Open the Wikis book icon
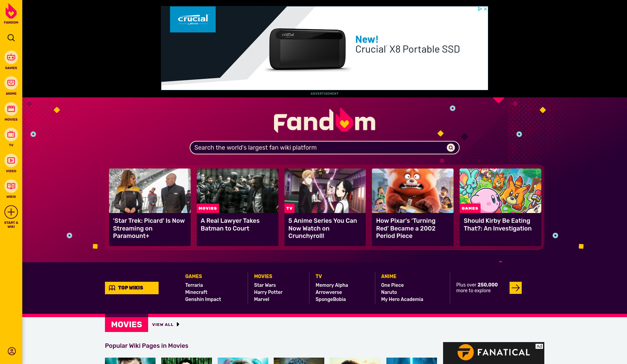The image size is (627, 364). (x=11, y=186)
